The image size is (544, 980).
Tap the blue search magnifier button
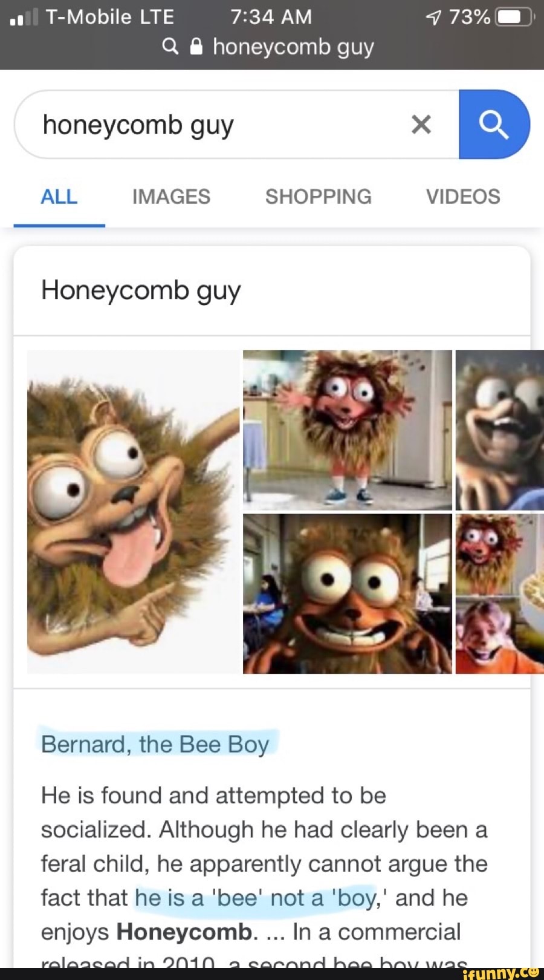point(494,125)
